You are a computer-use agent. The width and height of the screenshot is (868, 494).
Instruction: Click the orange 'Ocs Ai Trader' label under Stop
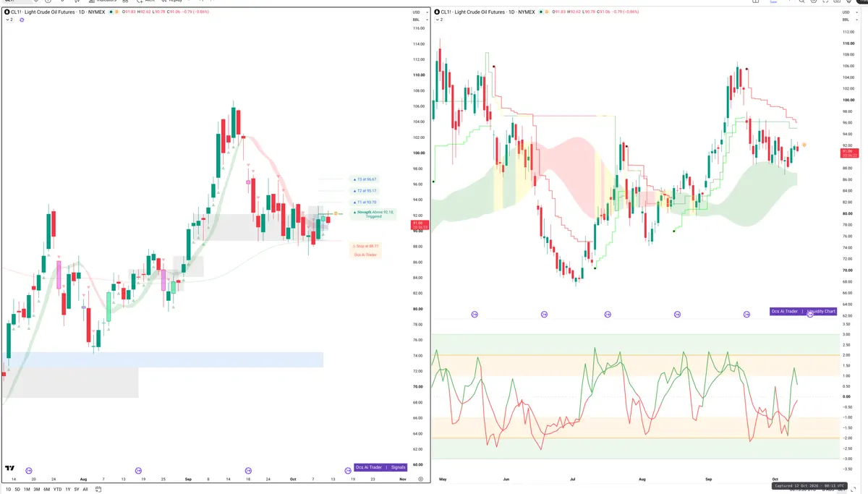[365, 255]
